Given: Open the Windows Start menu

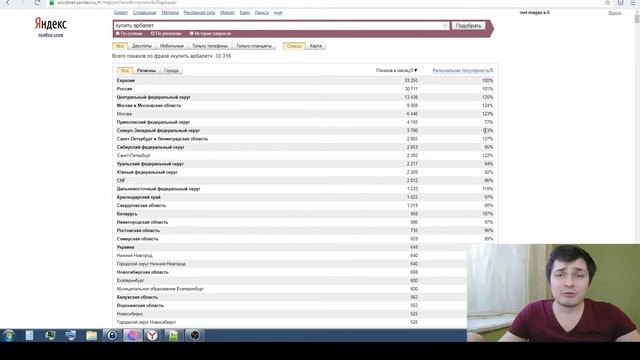Looking at the screenshot, I should [x=9, y=336].
